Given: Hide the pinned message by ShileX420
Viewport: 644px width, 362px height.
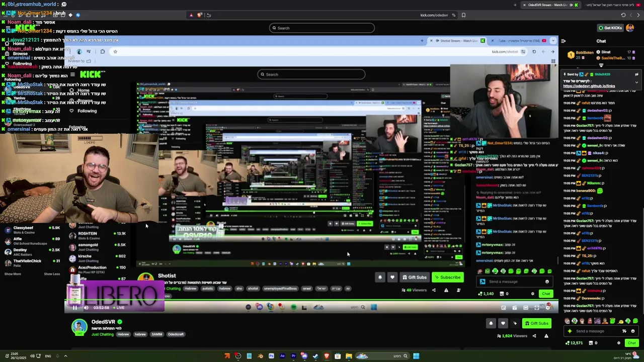Looking at the screenshot, I should tap(636, 74).
